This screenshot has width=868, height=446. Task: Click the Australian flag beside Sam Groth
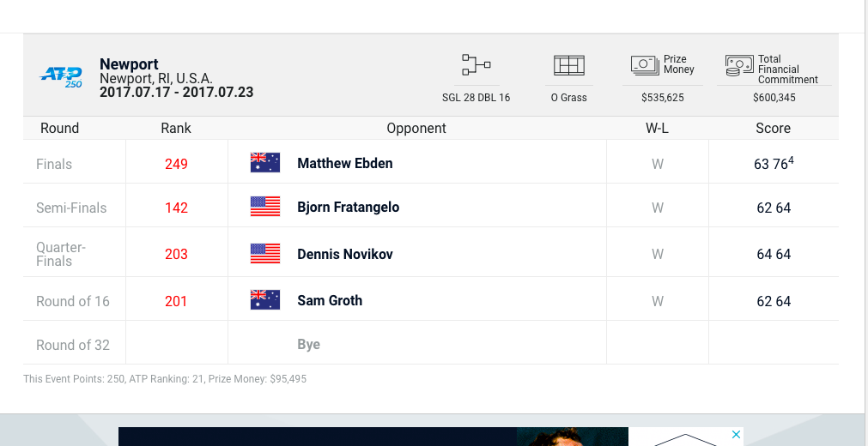(265, 300)
